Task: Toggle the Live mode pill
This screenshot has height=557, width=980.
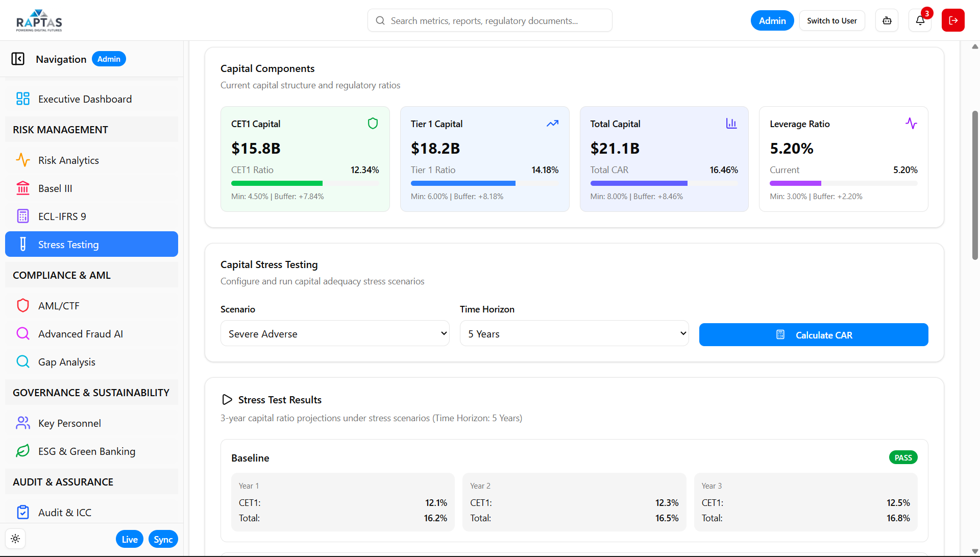Action: coord(129,539)
